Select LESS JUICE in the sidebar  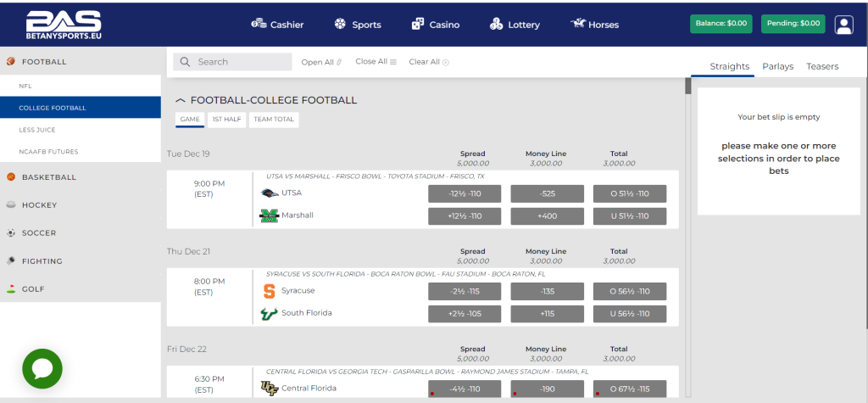(x=81, y=130)
